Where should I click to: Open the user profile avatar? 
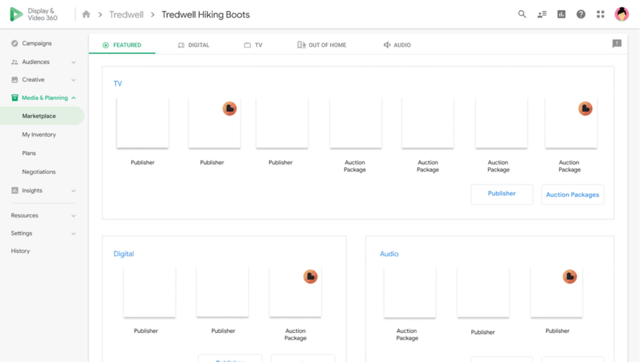[x=622, y=14]
